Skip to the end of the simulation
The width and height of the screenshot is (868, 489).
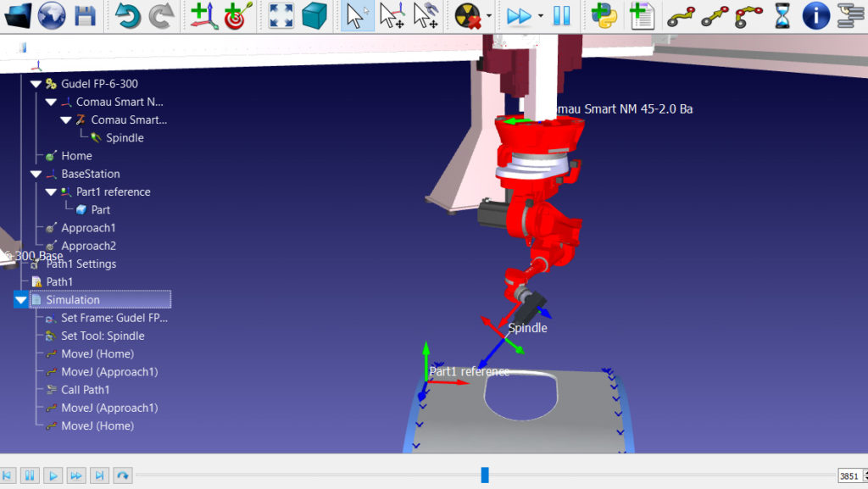pyautogui.click(x=99, y=475)
